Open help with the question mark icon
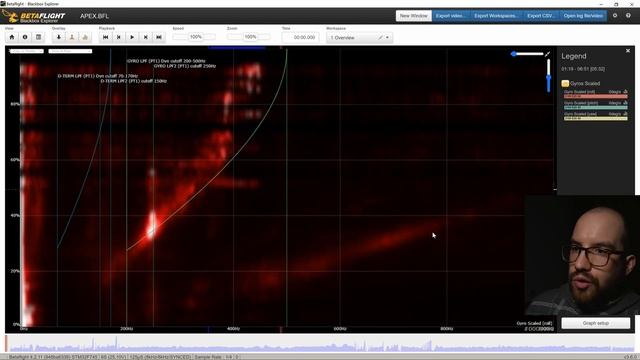Viewport: 640px width, 360px height. (x=628, y=16)
